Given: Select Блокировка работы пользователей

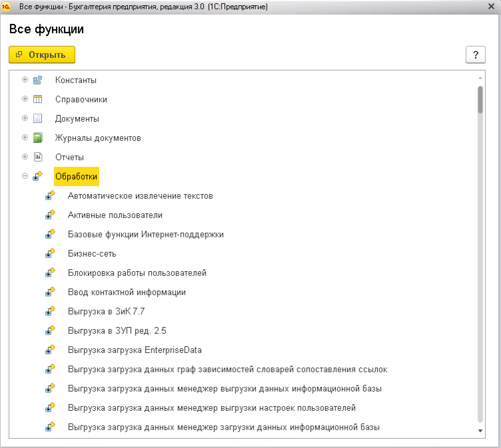Looking at the screenshot, I should click(x=137, y=273).
